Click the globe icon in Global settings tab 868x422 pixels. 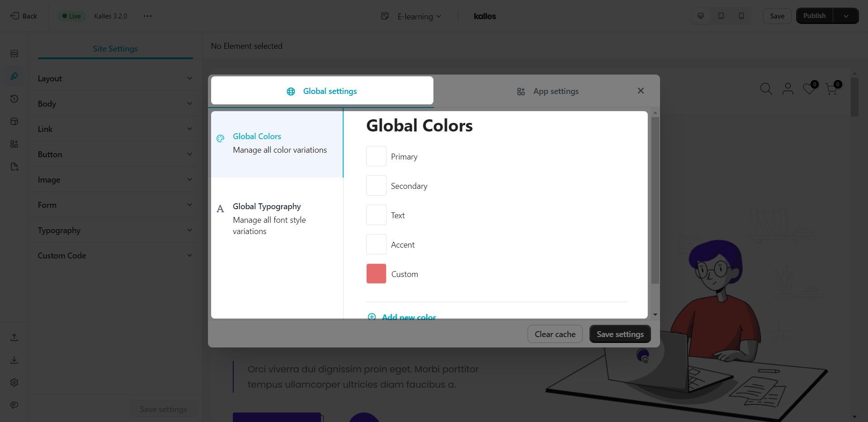(291, 91)
